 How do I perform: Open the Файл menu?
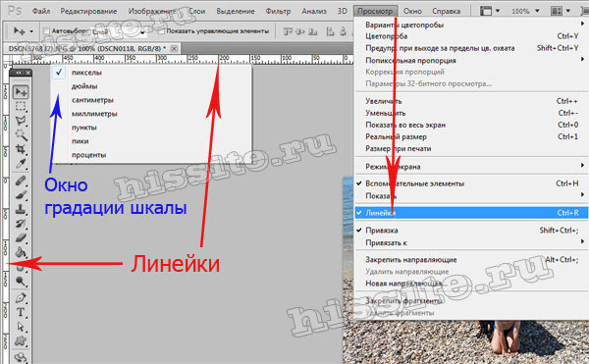pos(41,11)
